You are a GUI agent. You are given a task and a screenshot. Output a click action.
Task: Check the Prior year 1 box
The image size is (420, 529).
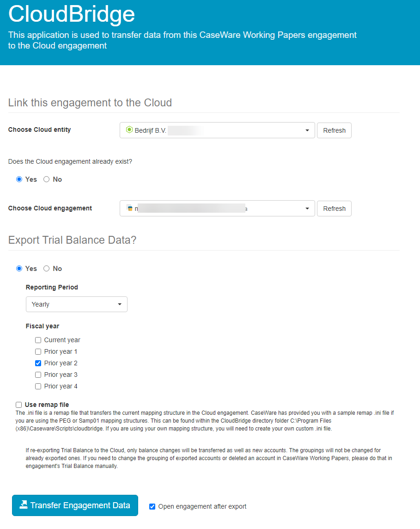(38, 351)
